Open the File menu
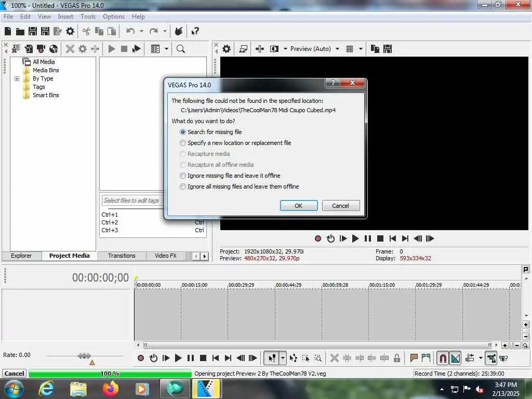The width and height of the screenshot is (532, 399). 8,17
